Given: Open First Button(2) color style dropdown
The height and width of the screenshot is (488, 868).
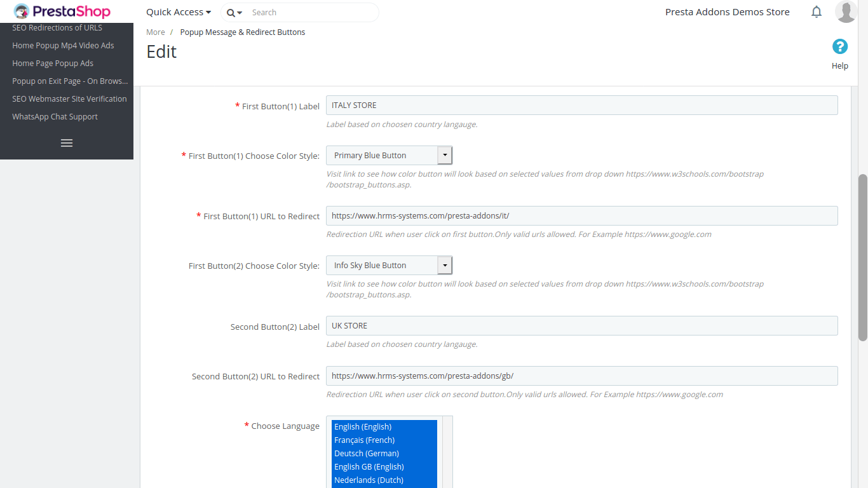Looking at the screenshot, I should (x=389, y=266).
